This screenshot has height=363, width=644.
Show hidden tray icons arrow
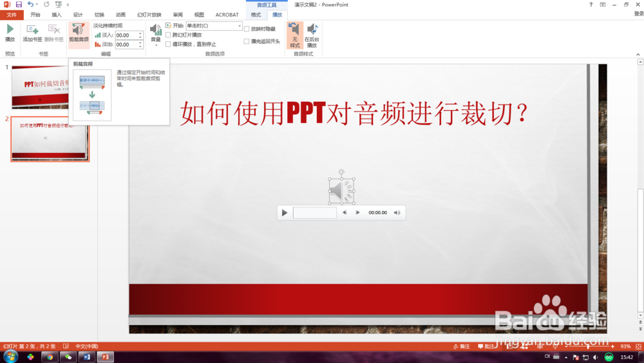566,357
